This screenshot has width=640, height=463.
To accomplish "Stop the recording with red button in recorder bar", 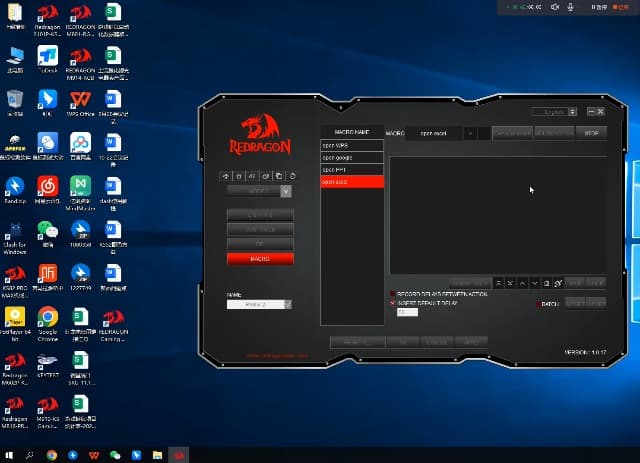I will pos(620,7).
